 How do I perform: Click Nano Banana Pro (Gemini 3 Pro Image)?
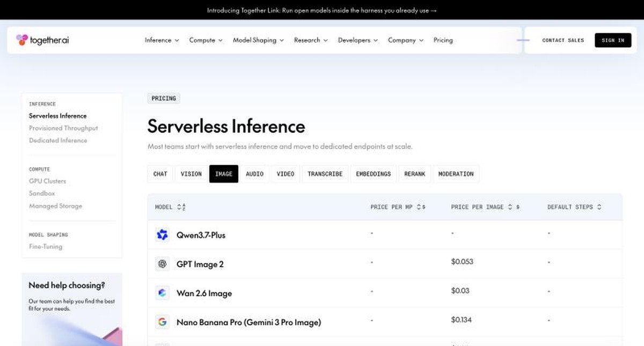(248, 322)
